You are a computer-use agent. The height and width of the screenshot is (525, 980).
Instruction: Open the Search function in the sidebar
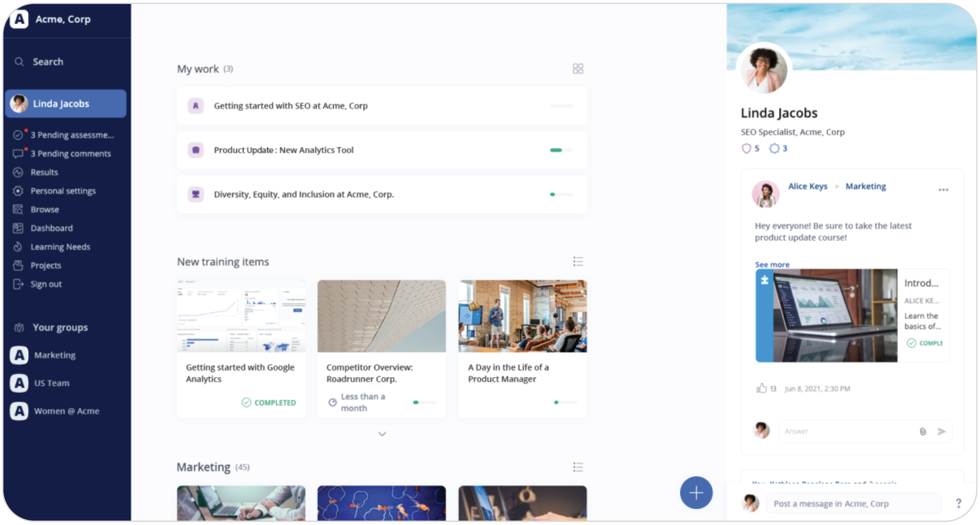(47, 61)
